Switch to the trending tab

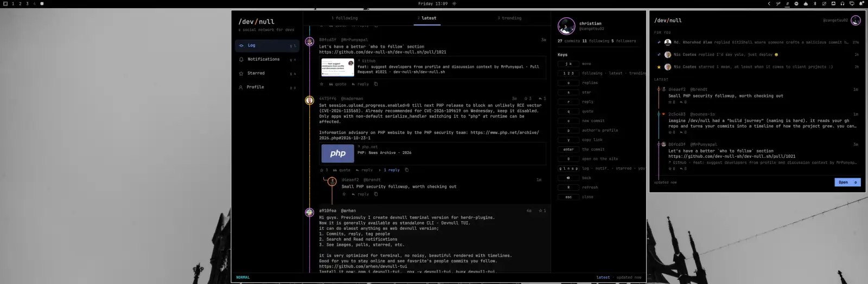coord(509,18)
